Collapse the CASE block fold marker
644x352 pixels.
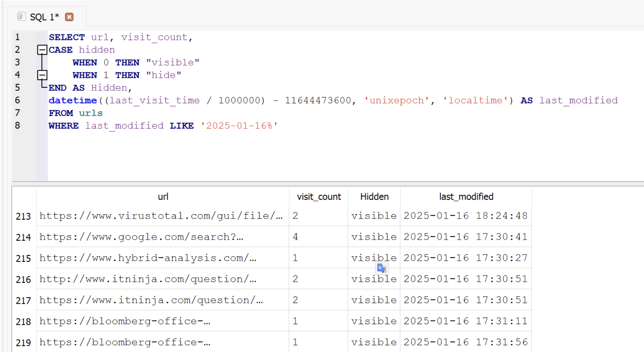pos(42,50)
